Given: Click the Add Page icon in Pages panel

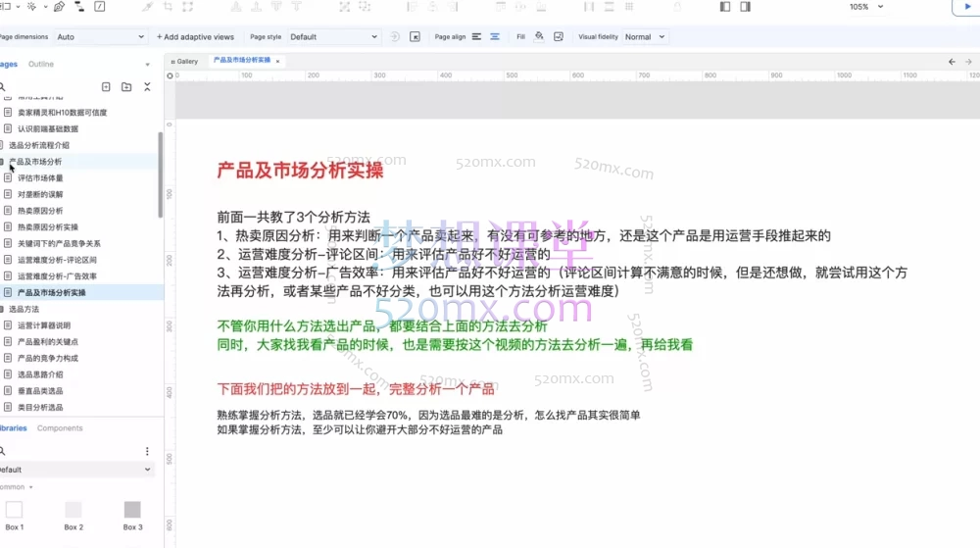Looking at the screenshot, I should click(x=107, y=87).
